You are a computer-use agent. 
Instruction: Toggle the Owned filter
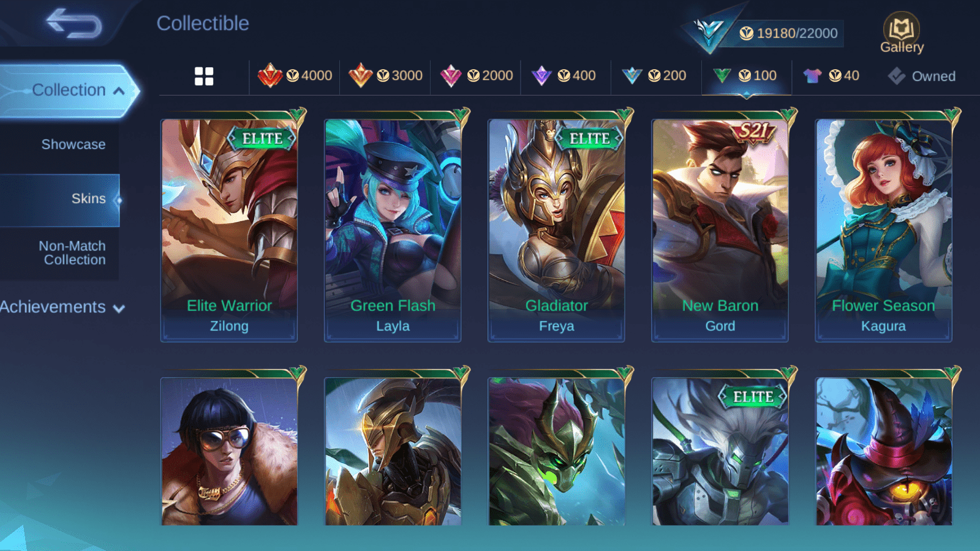click(921, 77)
